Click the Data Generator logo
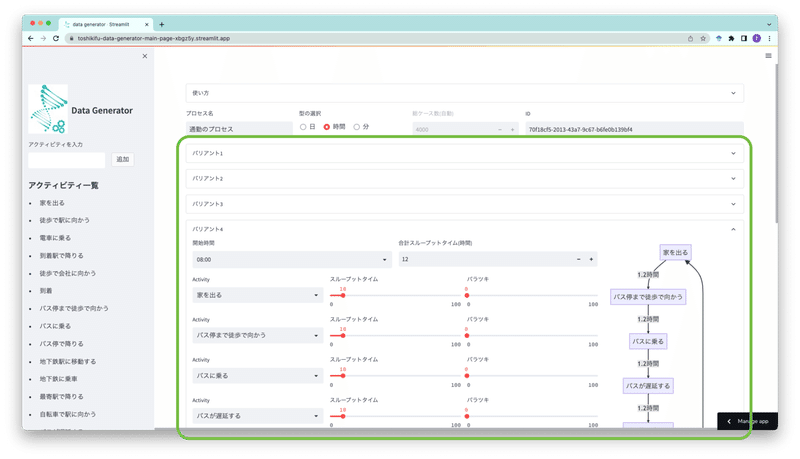The height and width of the screenshot is (459, 800). click(48, 109)
